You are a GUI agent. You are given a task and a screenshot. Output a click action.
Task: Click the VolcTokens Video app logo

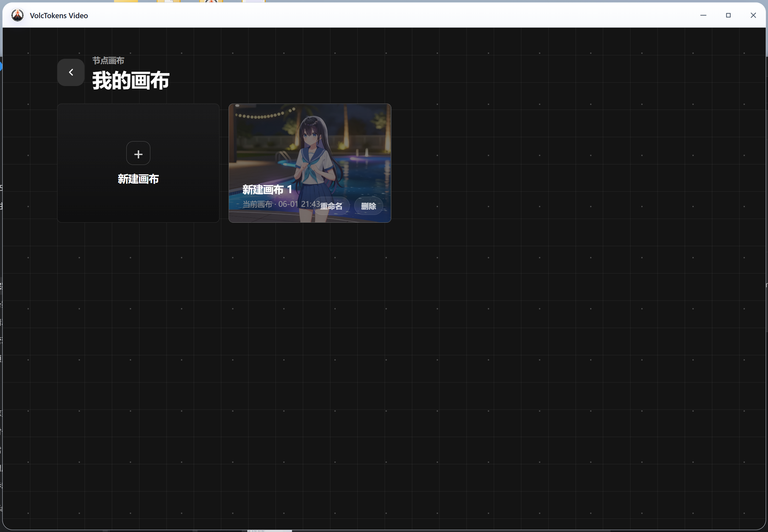click(17, 15)
